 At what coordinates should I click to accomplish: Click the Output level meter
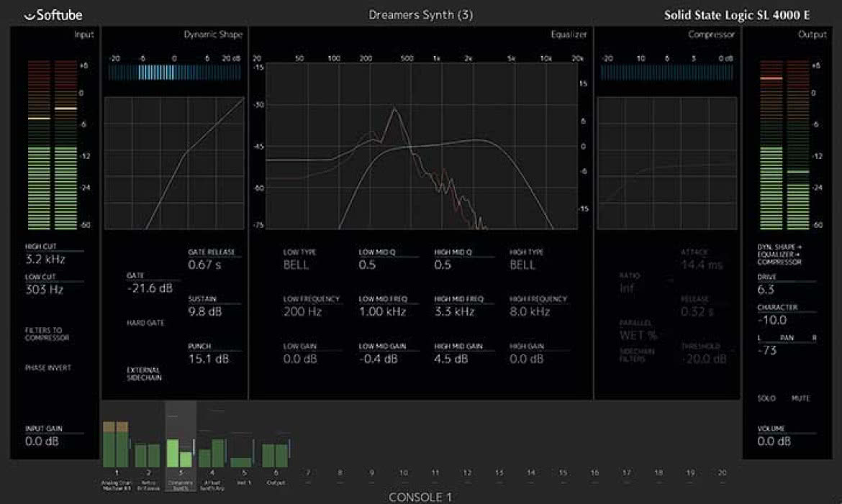(x=784, y=145)
